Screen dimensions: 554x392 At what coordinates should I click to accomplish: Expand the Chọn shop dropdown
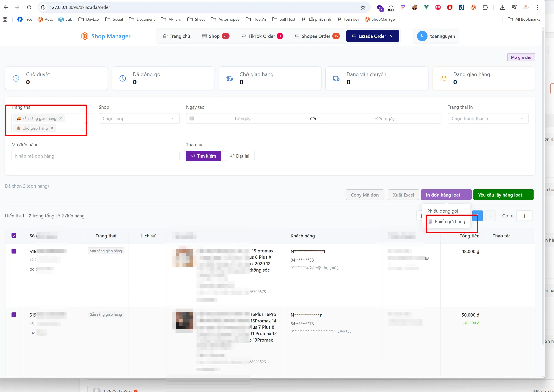pos(139,118)
